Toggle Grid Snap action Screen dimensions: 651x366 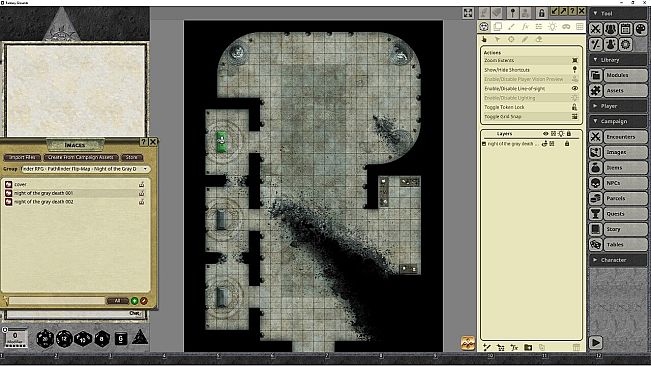(531, 117)
